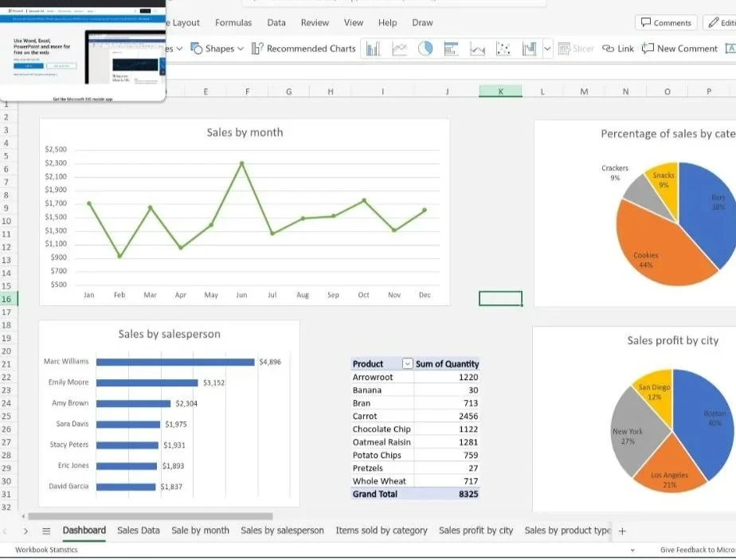
Task: Insert a combo chart from ribbon
Action: [x=529, y=49]
